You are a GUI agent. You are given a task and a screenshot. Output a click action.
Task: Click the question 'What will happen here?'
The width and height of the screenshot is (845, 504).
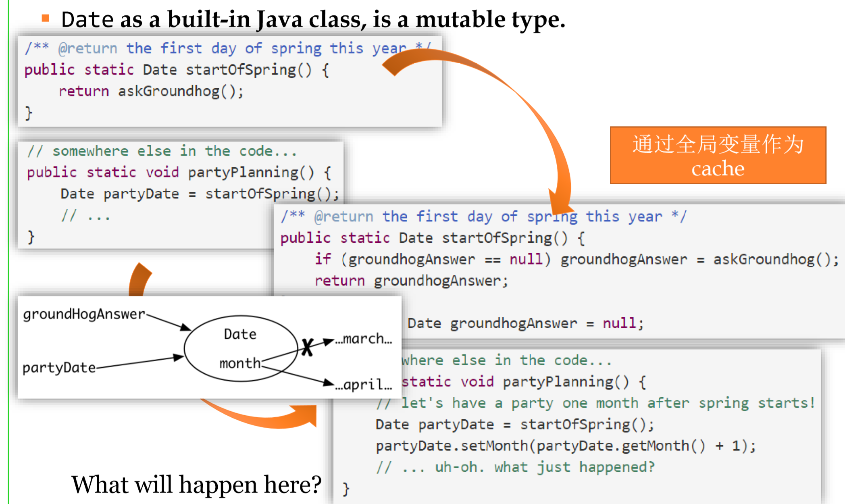(196, 485)
